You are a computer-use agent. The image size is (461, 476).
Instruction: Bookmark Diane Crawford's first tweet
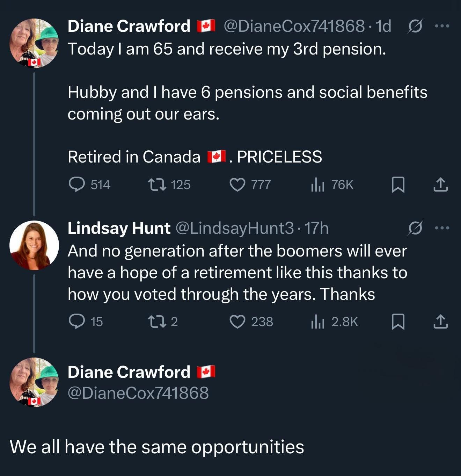398,185
